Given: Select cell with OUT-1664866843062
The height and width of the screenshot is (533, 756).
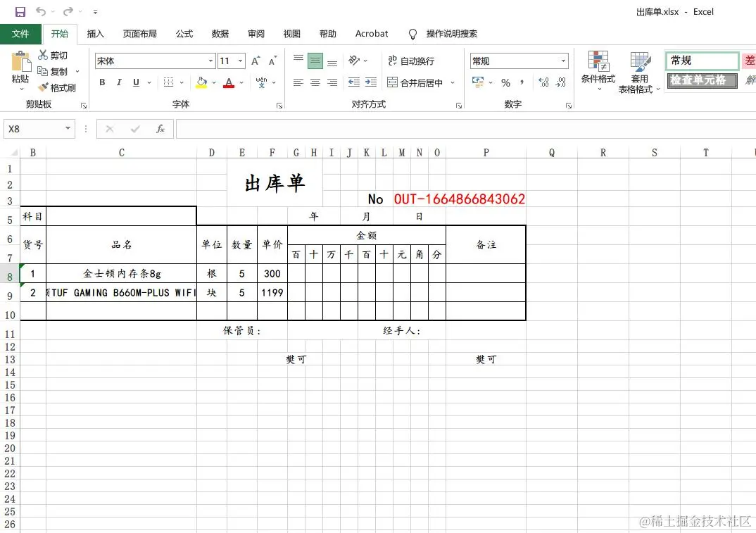Looking at the screenshot, I should 459,199.
